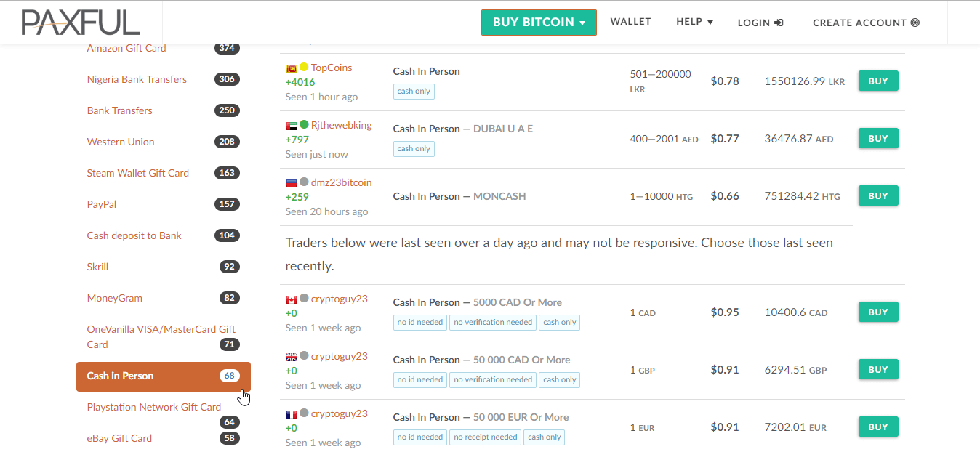Select Western Union in the sidebar
Screen dimensions: 980x452
pos(121,142)
